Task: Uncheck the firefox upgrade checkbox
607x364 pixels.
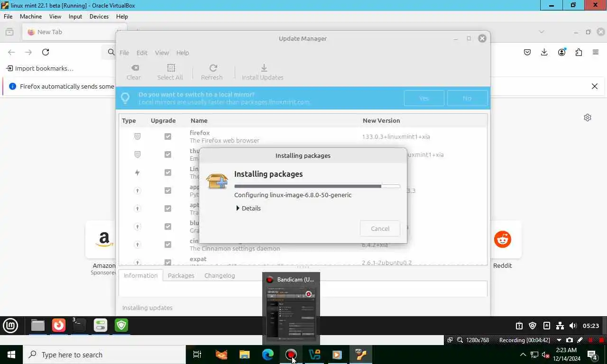Action: tap(167, 136)
